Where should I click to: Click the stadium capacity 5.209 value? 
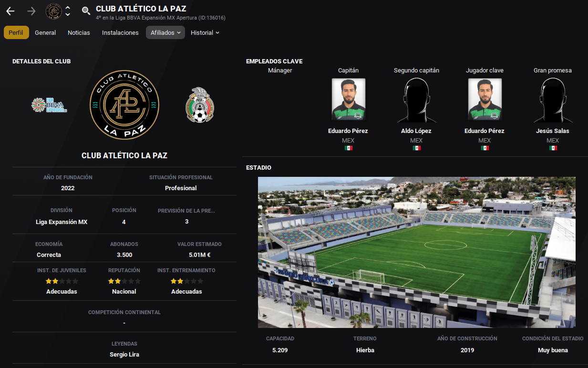click(280, 350)
